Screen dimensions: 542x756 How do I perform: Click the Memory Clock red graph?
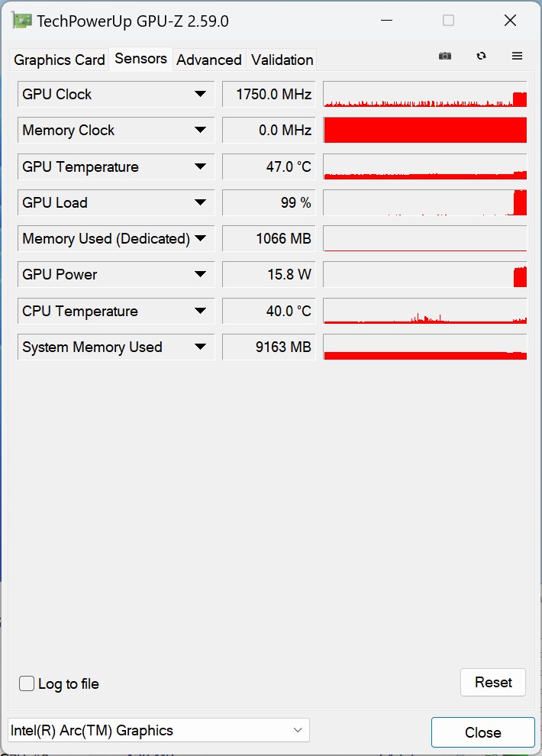tap(424, 131)
